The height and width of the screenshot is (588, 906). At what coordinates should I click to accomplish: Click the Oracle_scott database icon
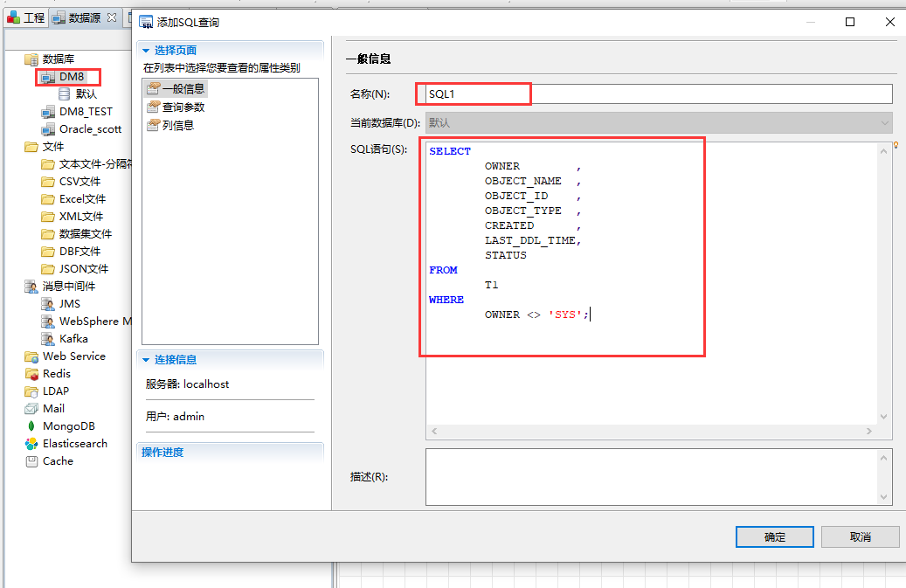(48, 128)
